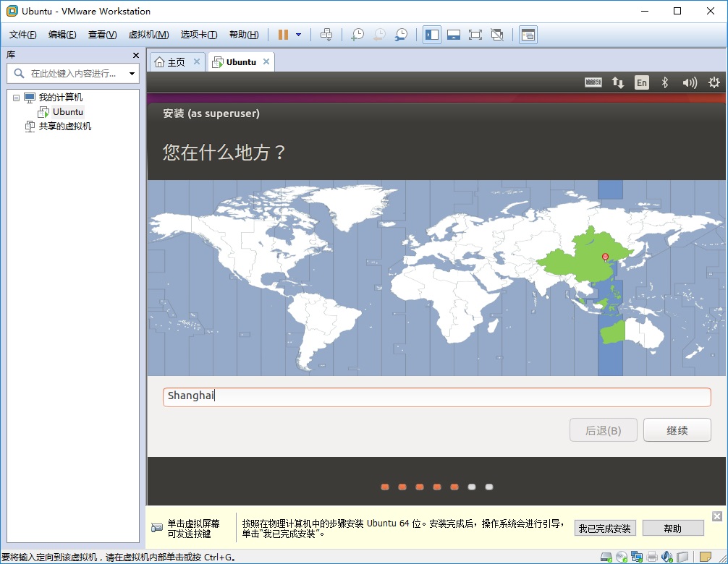Click the Shanghai timezone text field
The width and height of the screenshot is (728, 564).
[437, 397]
